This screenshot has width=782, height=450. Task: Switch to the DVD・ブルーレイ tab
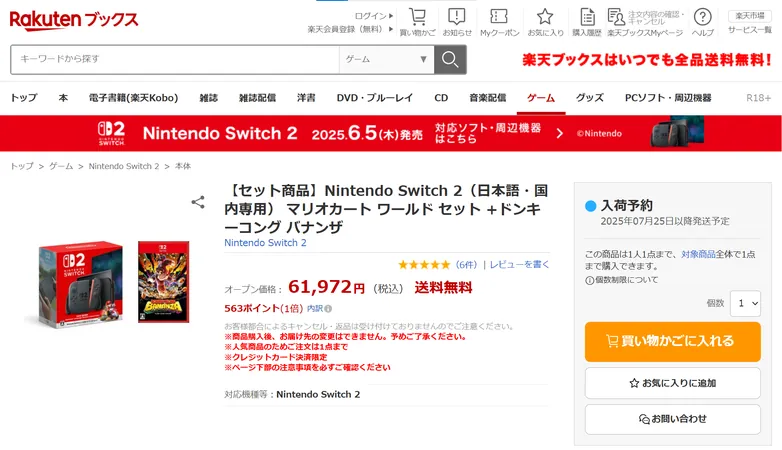[375, 98]
